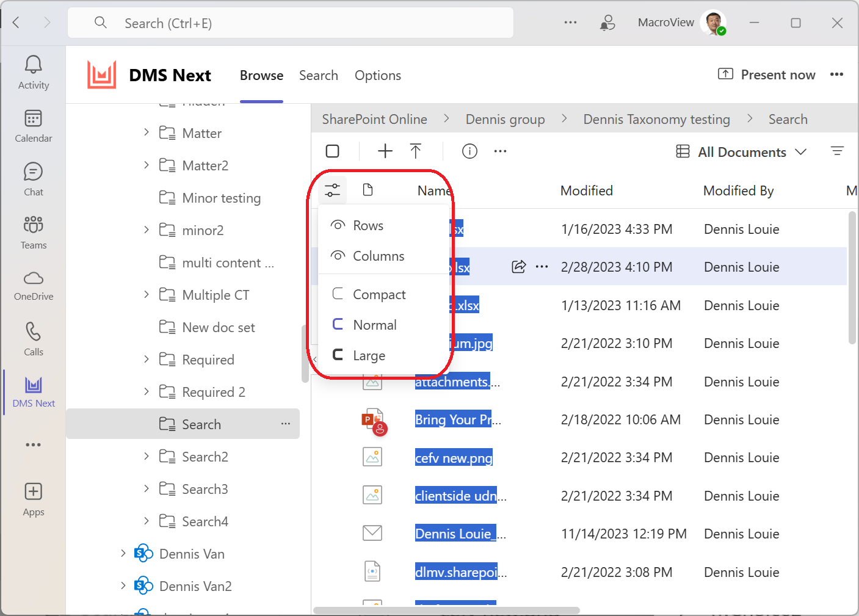Expand the Required folder
The height and width of the screenshot is (616, 859).
point(146,359)
